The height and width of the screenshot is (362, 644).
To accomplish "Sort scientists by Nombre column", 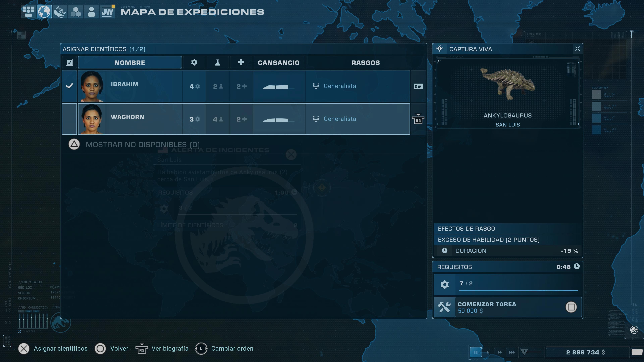I will [x=129, y=63].
